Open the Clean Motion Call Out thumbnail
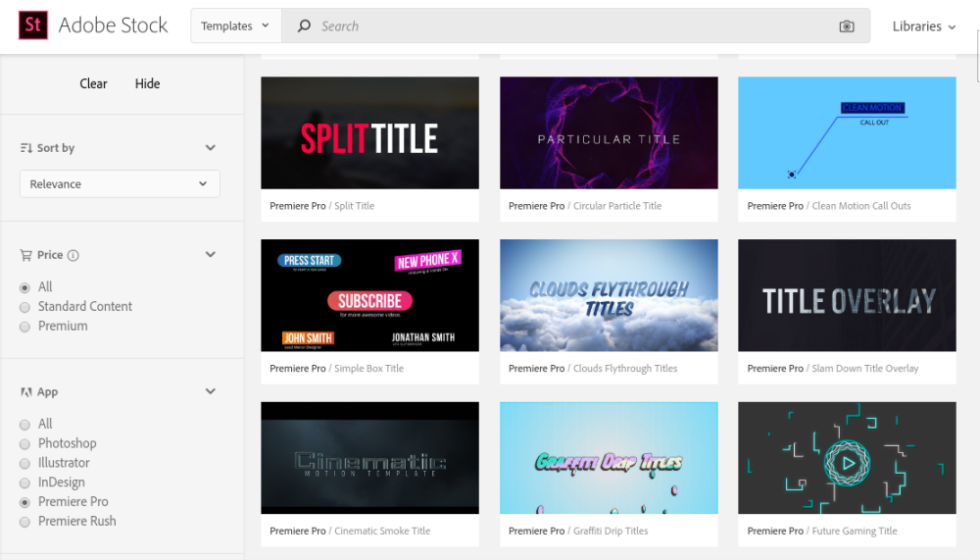This screenshot has height=560, width=980. [x=847, y=132]
